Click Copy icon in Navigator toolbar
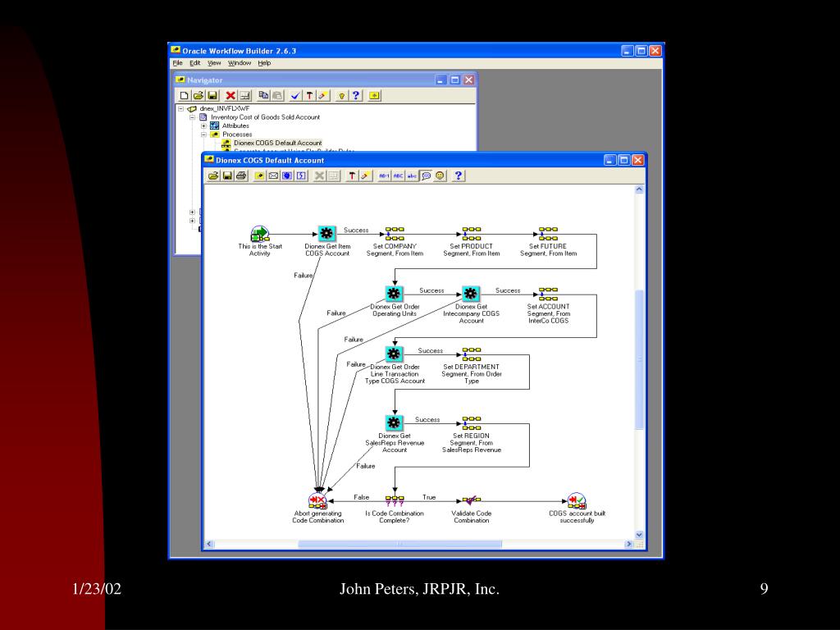 pyautogui.click(x=263, y=95)
